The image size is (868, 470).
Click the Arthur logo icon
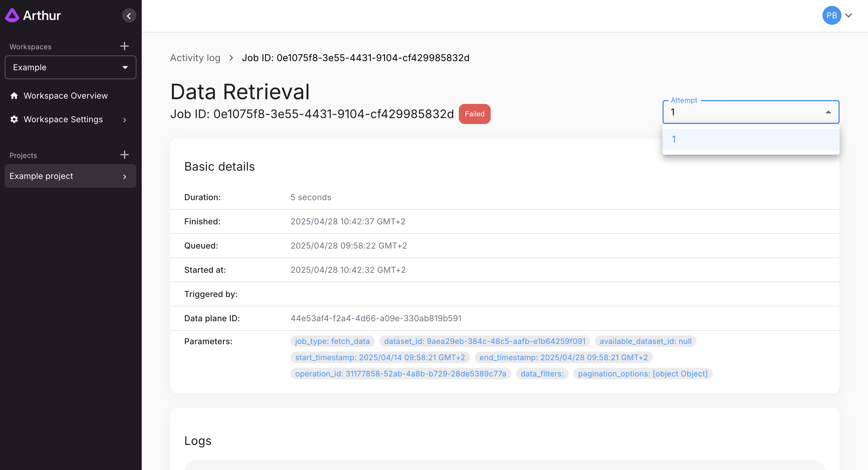coord(12,15)
